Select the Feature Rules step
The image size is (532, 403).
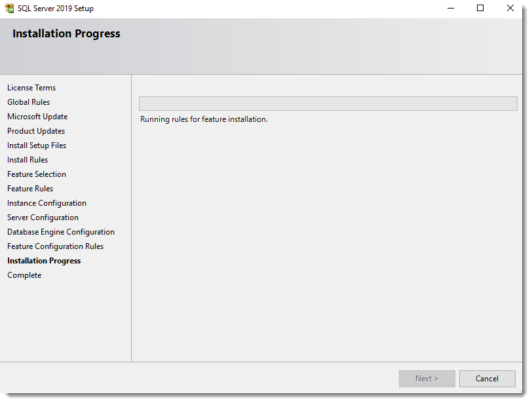(30, 189)
